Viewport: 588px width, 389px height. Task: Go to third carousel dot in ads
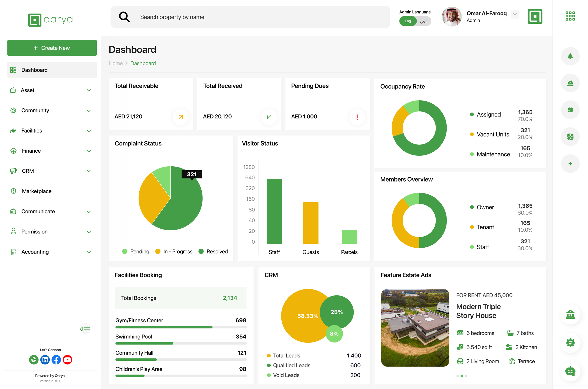[466, 376]
